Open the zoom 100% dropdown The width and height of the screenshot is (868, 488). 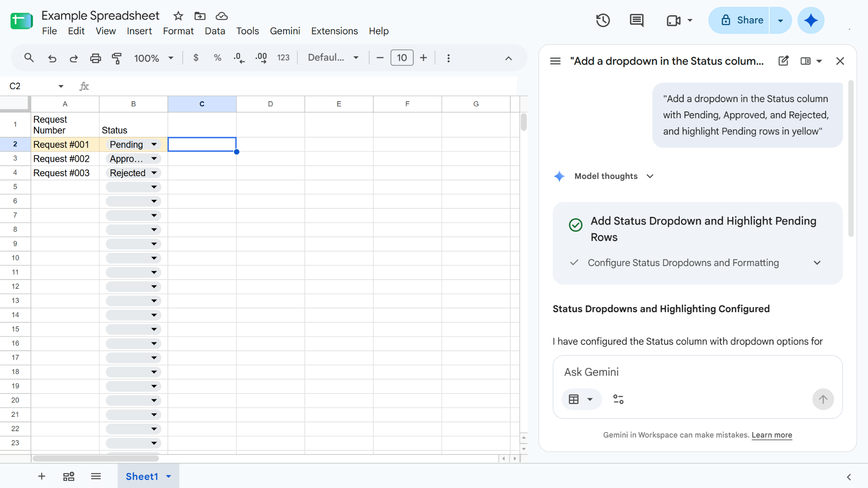(154, 58)
